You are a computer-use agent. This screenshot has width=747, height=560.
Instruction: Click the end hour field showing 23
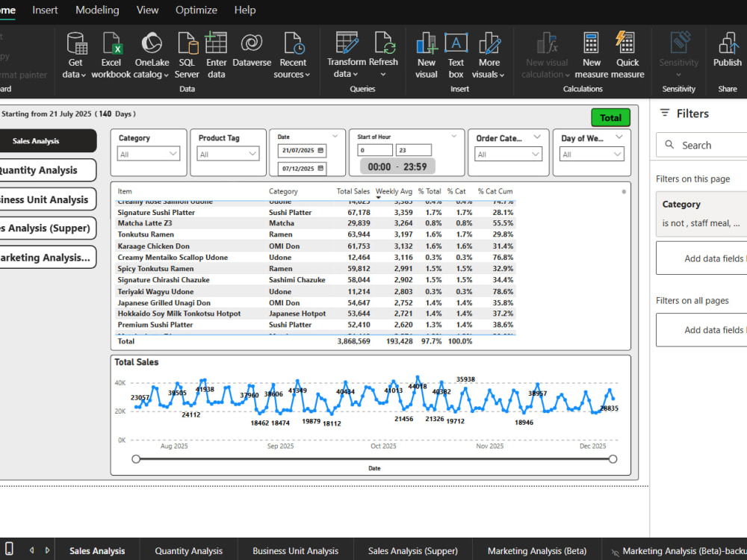click(414, 150)
